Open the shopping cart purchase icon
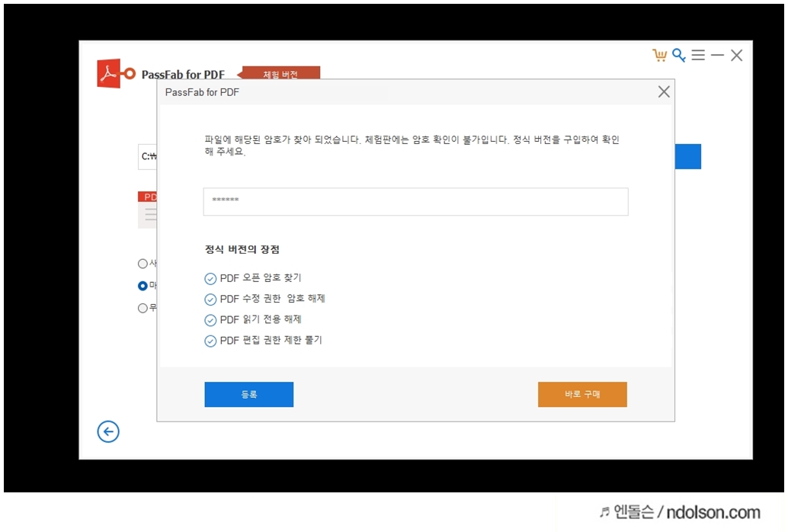 pyautogui.click(x=659, y=56)
